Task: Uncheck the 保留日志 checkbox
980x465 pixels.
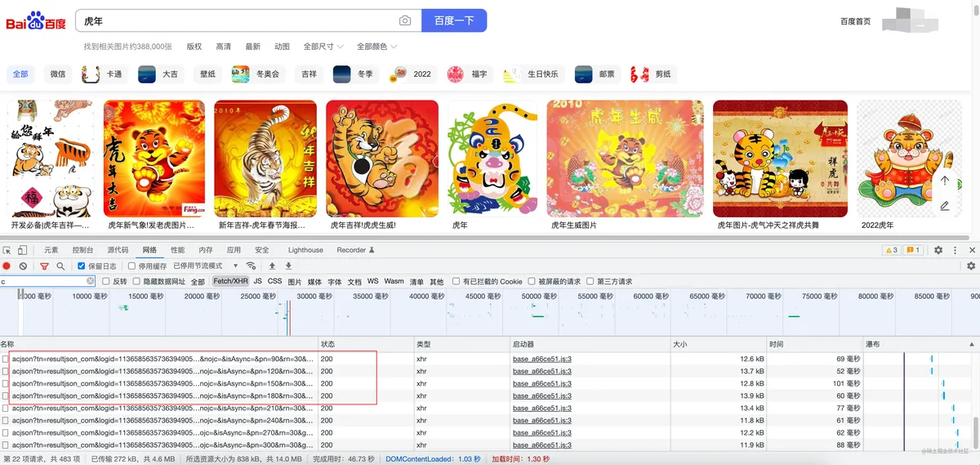Action: (81, 266)
